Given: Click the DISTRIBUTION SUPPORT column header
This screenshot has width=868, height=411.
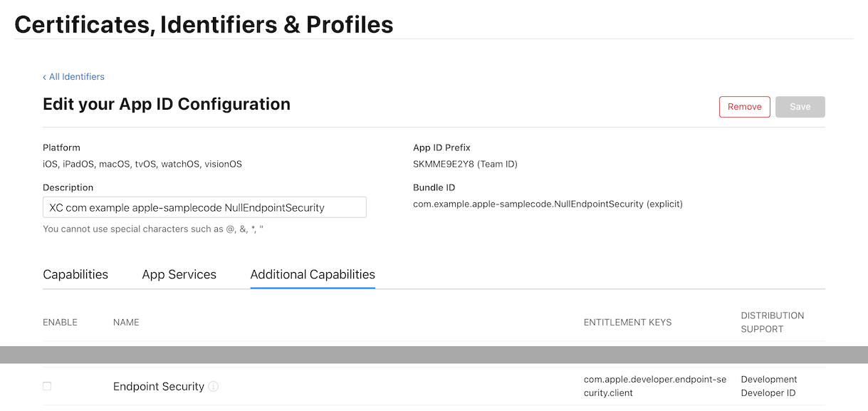Looking at the screenshot, I should pyautogui.click(x=772, y=322).
